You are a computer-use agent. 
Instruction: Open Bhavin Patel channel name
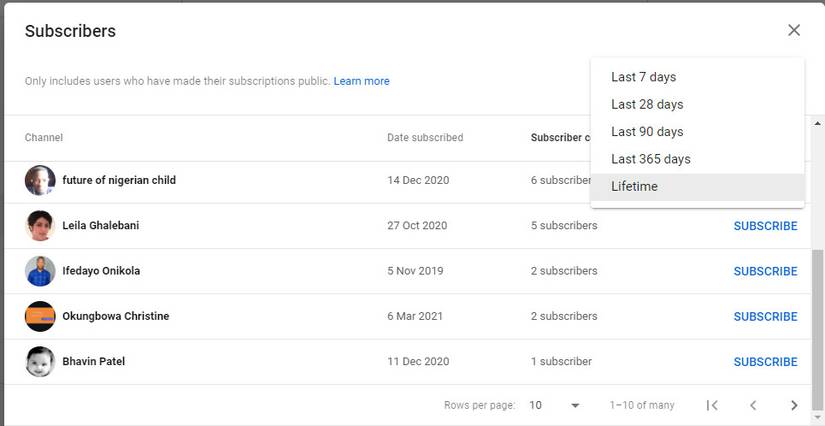click(x=94, y=361)
